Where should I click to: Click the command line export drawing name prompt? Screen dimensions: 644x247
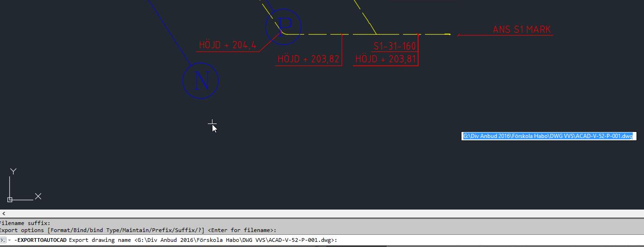pyautogui.click(x=203, y=240)
